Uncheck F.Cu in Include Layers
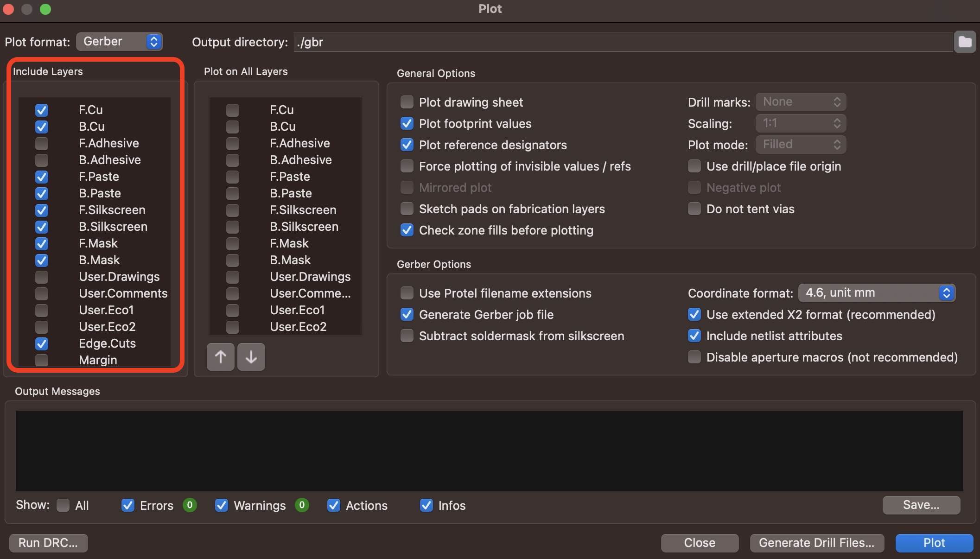 click(x=42, y=110)
